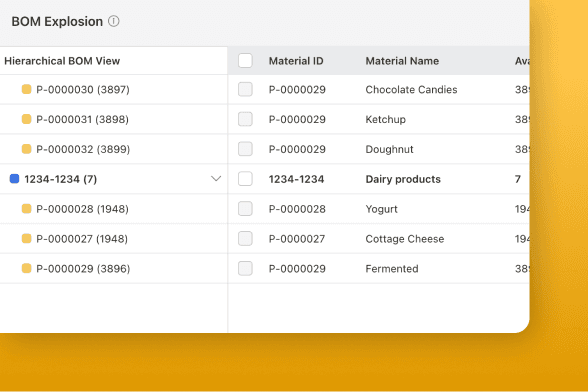
Task: Check the Dairy products row checkbox
Action: pos(245,179)
